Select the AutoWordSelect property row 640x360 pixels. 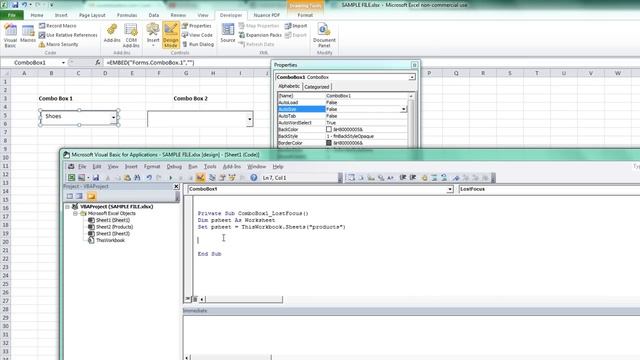342,123
